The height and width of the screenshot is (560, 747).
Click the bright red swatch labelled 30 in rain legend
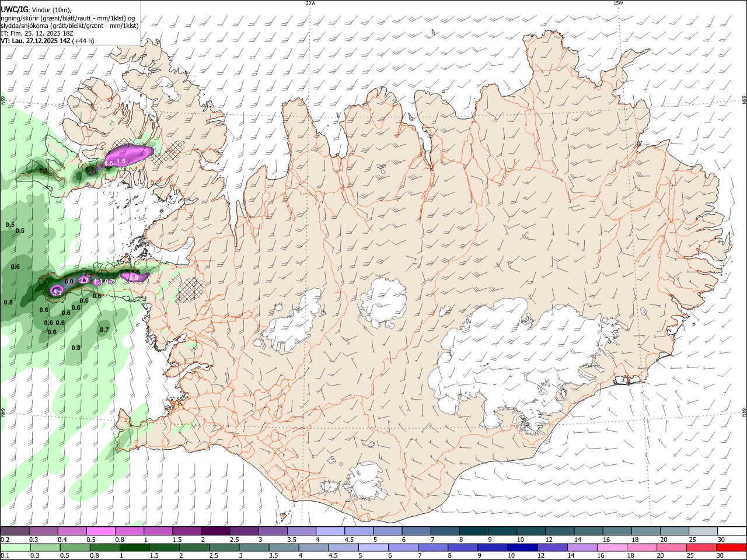732,547
